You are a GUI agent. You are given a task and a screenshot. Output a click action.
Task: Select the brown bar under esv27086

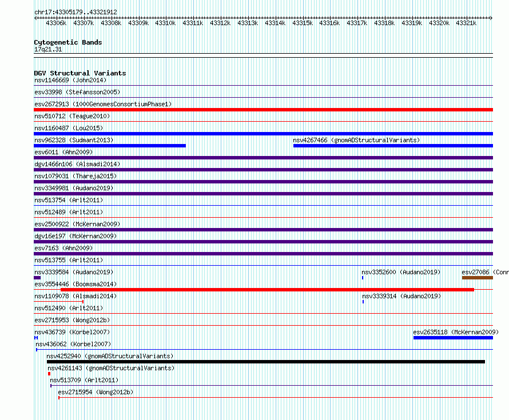478,278
